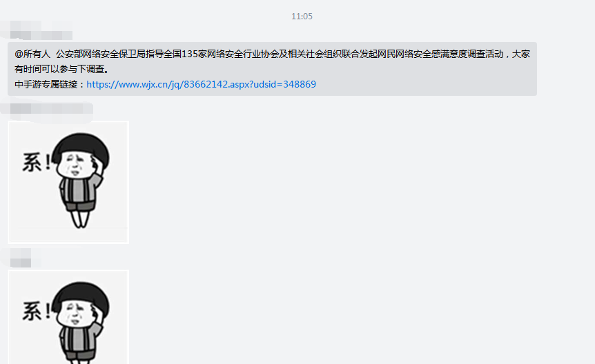Screen dimensions: 595x364
Task: Click the 11:05 timestamp
Action: (302, 17)
